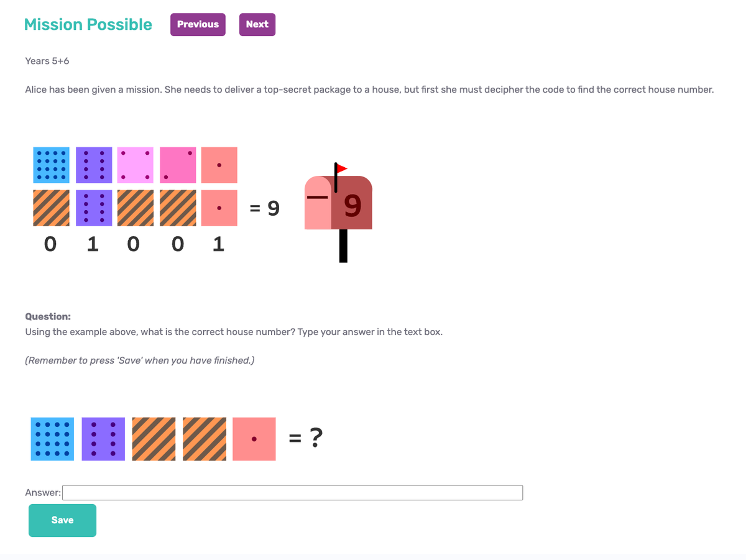Click the question mark after the equals sign
Image resolution: width=746 pixels, height=560 pixels.
coord(316,439)
